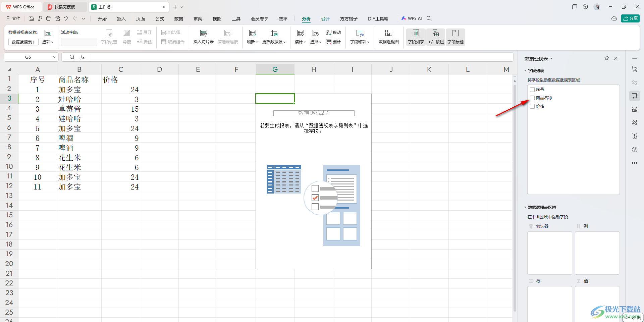Click the zoom magnifier icon in formula bar
This screenshot has width=644, height=322.
point(72,57)
